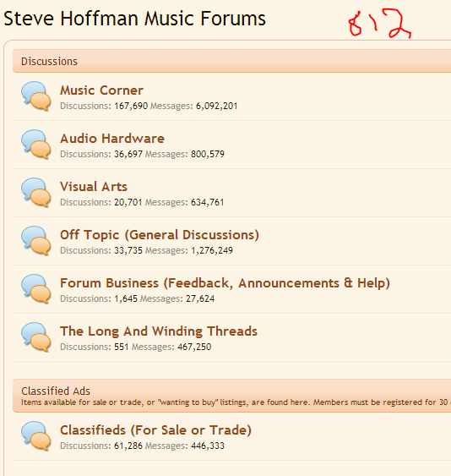The width and height of the screenshot is (451, 476).
Task: Open the Audio Hardware forum
Action: pyautogui.click(x=112, y=139)
